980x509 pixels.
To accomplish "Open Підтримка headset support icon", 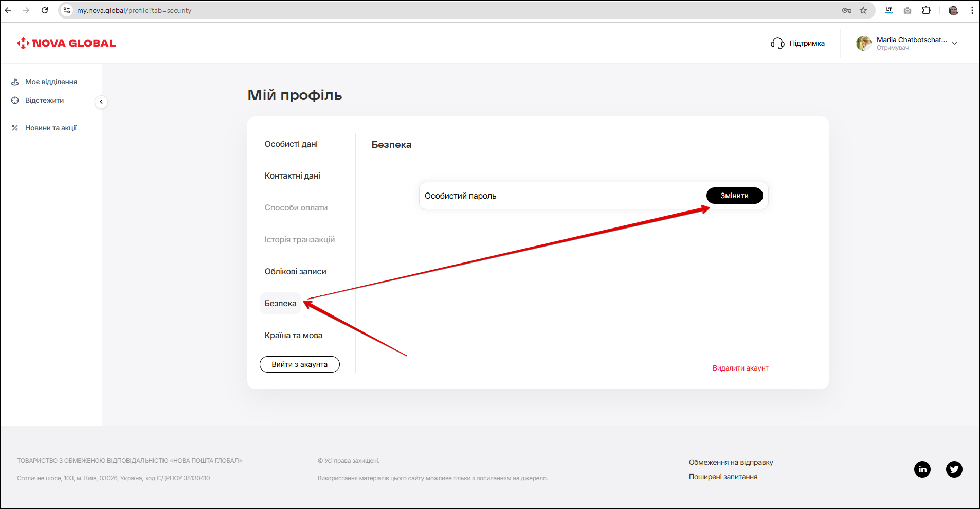I will pos(777,43).
